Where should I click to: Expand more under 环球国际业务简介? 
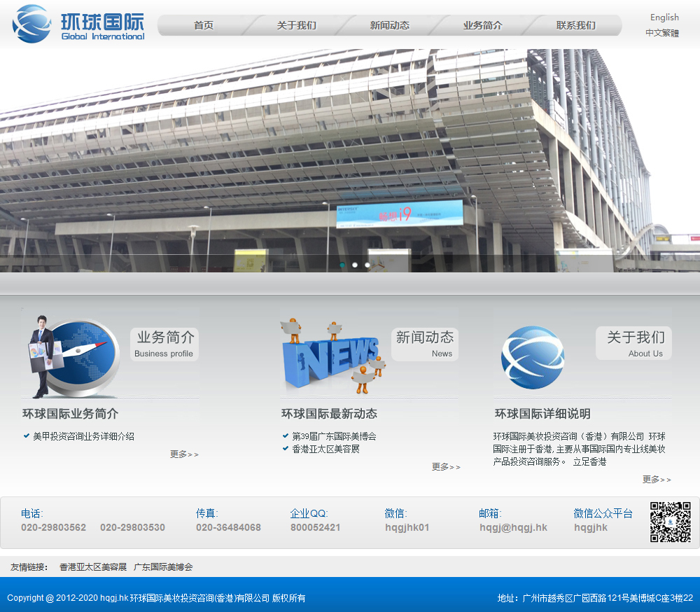click(x=184, y=454)
